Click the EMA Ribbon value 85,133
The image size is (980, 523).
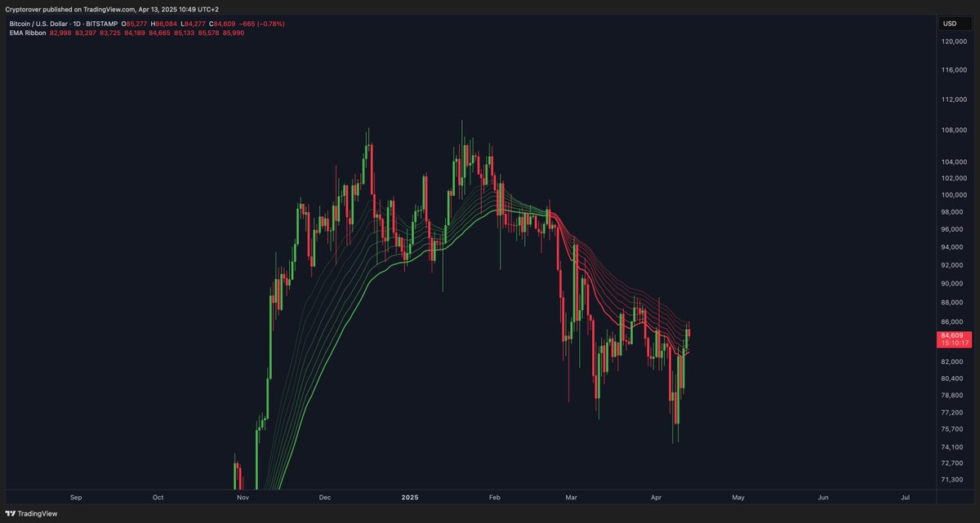[x=184, y=33]
